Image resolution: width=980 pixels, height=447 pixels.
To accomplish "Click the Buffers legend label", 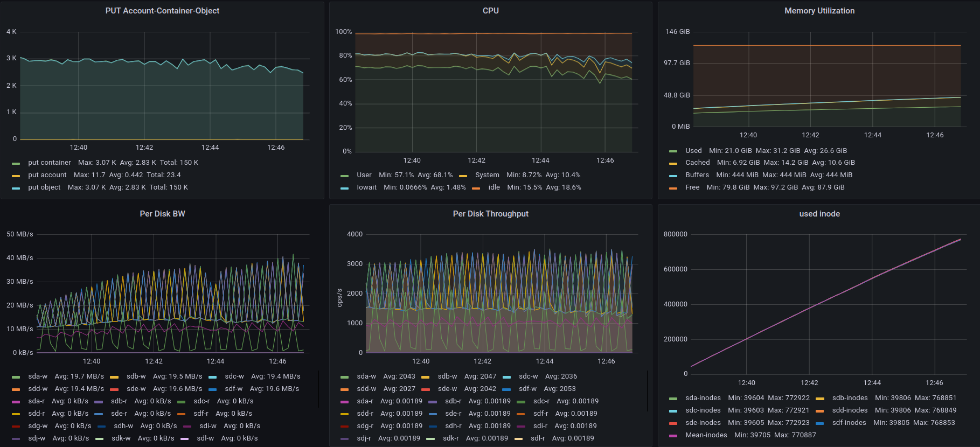I will [697, 175].
